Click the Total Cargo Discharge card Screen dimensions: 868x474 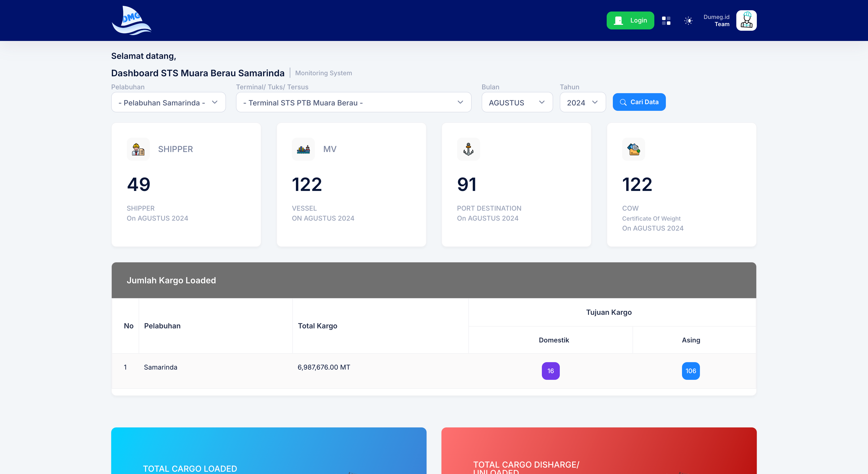click(599, 451)
